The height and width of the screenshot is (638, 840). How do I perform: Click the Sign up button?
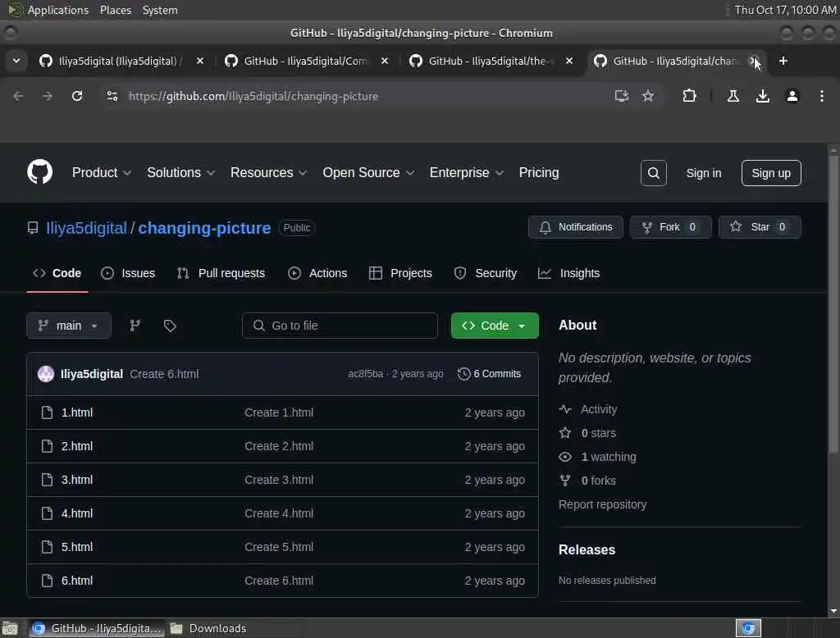tap(771, 173)
